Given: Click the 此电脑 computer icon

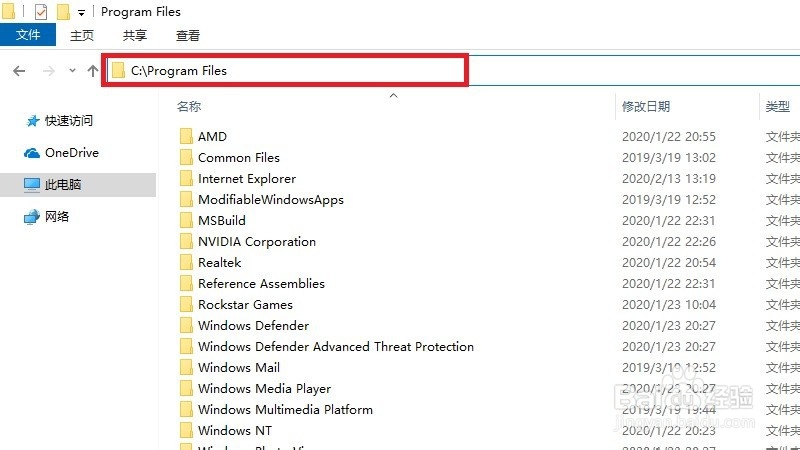Looking at the screenshot, I should [32, 185].
